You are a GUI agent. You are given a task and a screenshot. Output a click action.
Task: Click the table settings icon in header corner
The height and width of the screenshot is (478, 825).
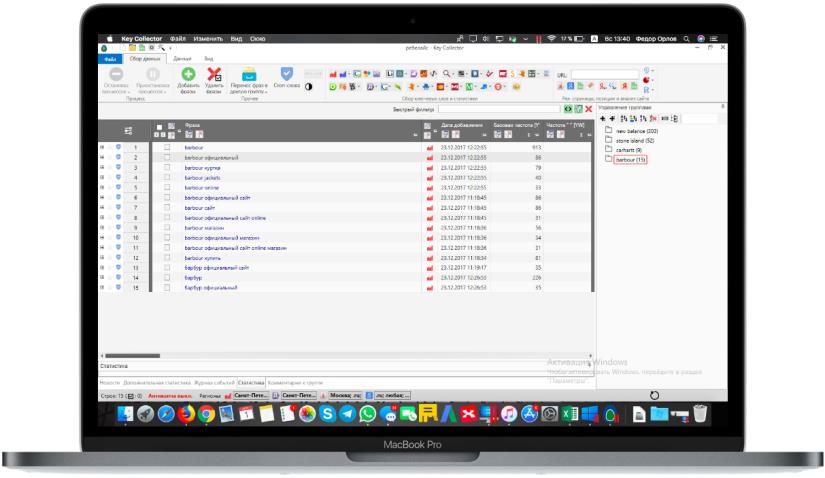pos(128,131)
